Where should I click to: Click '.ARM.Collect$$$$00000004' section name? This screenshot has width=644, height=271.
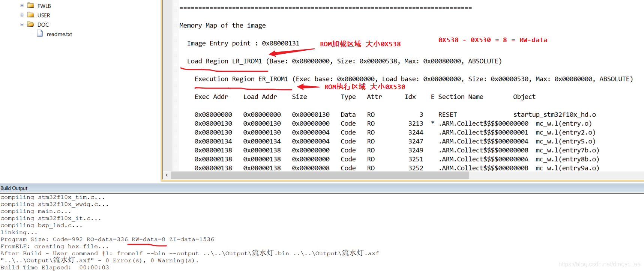(x=483, y=142)
